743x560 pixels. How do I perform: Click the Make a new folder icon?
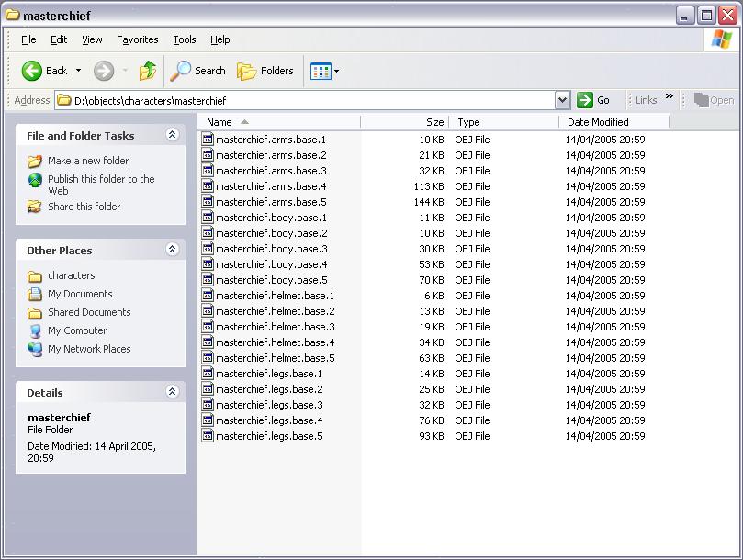pos(35,161)
